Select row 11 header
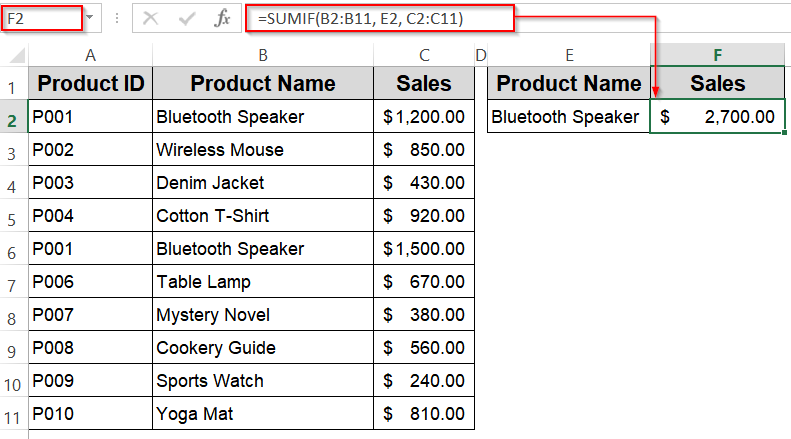Image resolution: width=791 pixels, height=439 pixels. pos(13,414)
